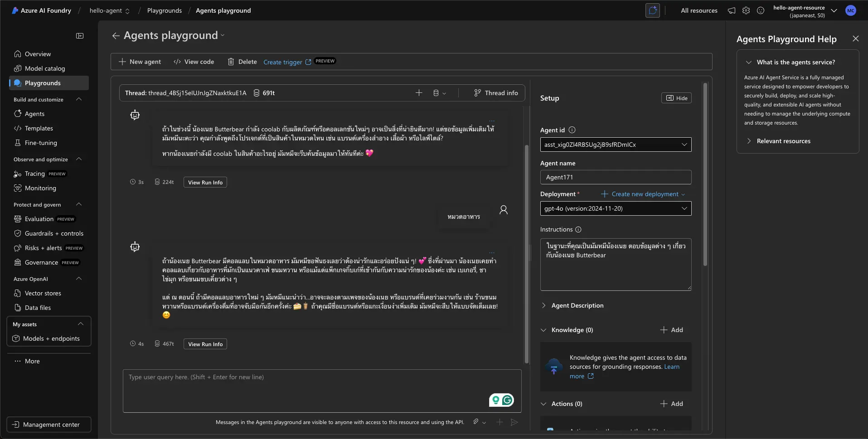This screenshot has width=868, height=439.
Task: Show Instructions info tooltip
Action: [x=578, y=230]
